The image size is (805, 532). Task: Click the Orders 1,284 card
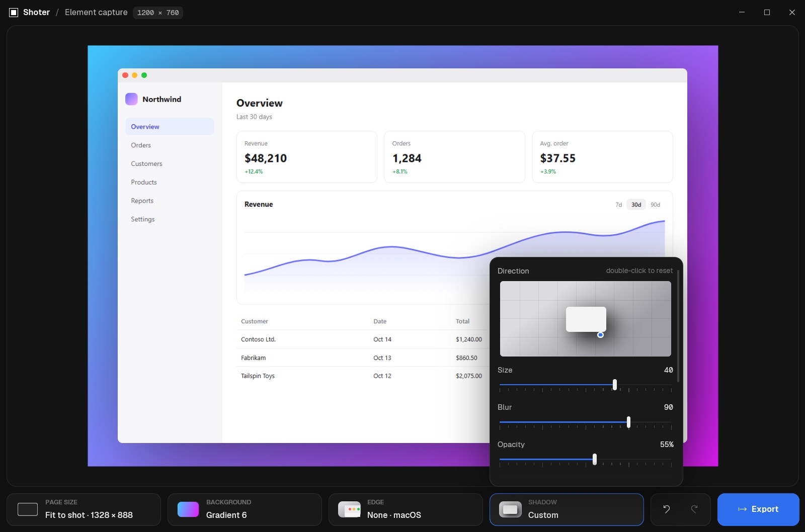pyautogui.click(x=455, y=157)
